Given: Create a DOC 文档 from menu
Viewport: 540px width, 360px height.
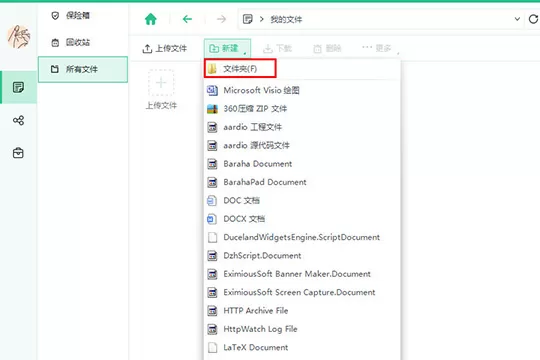Looking at the screenshot, I should pos(302,200).
